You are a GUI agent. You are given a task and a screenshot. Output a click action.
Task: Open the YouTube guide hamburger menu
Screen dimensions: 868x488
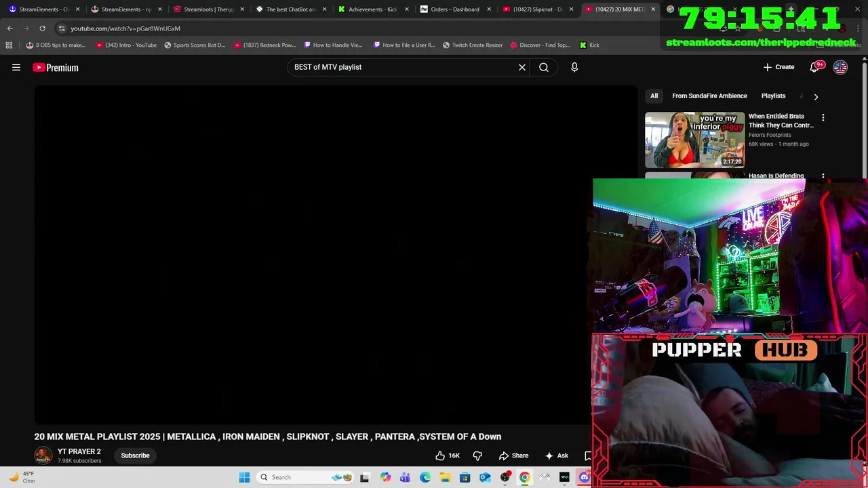pyautogui.click(x=16, y=67)
